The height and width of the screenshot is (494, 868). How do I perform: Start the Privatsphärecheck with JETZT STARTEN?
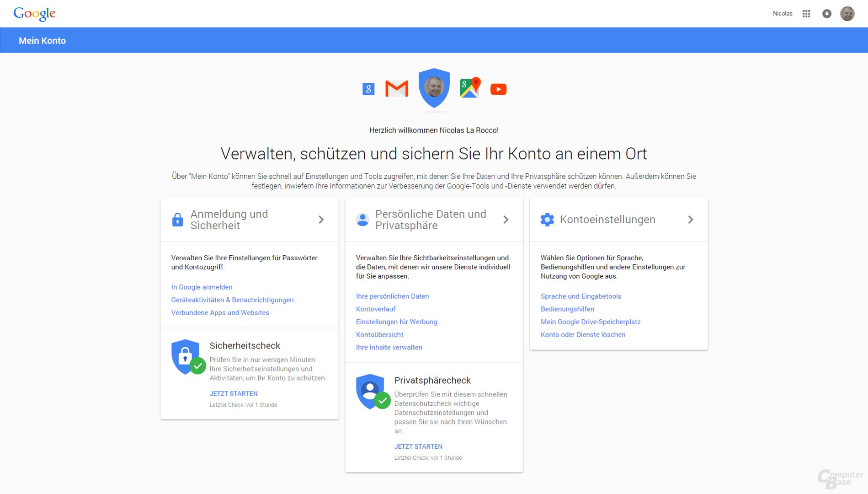[x=418, y=447]
